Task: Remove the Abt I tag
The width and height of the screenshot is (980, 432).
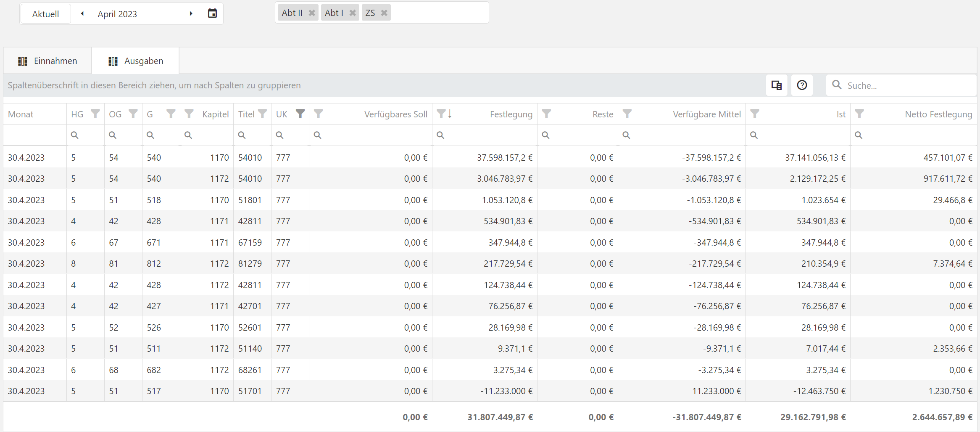Action: point(353,13)
